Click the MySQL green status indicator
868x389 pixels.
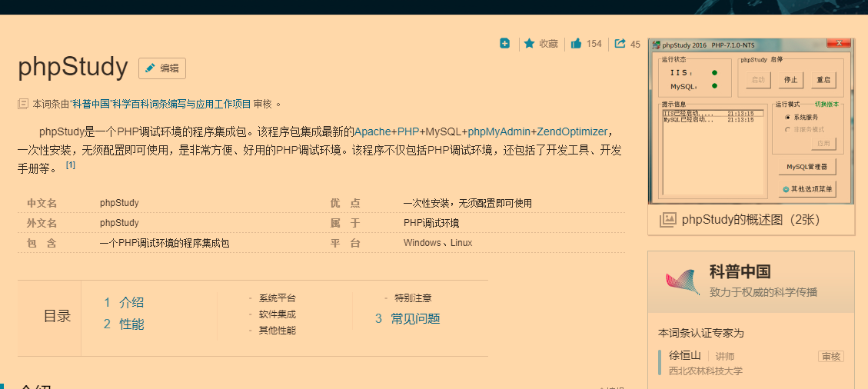point(715,86)
